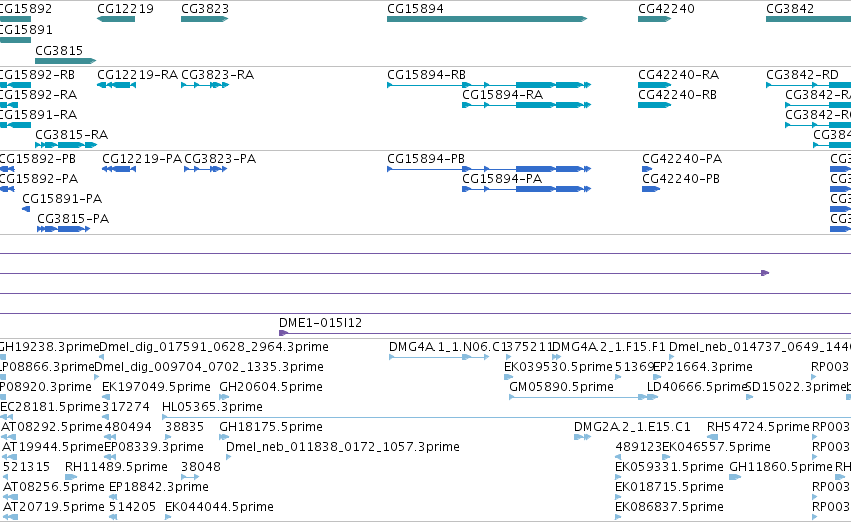Open the CG3815-PA protein label
Image resolution: width=851 pixels, height=522 pixels.
[x=73, y=219]
